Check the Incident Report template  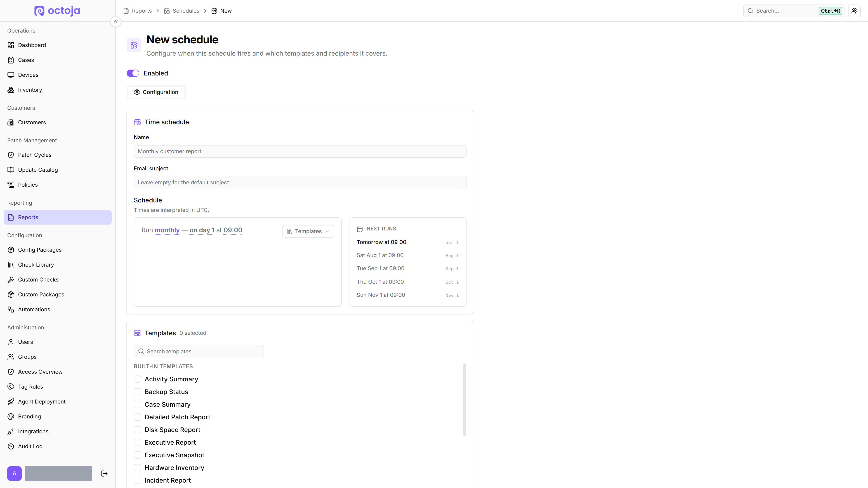137,480
